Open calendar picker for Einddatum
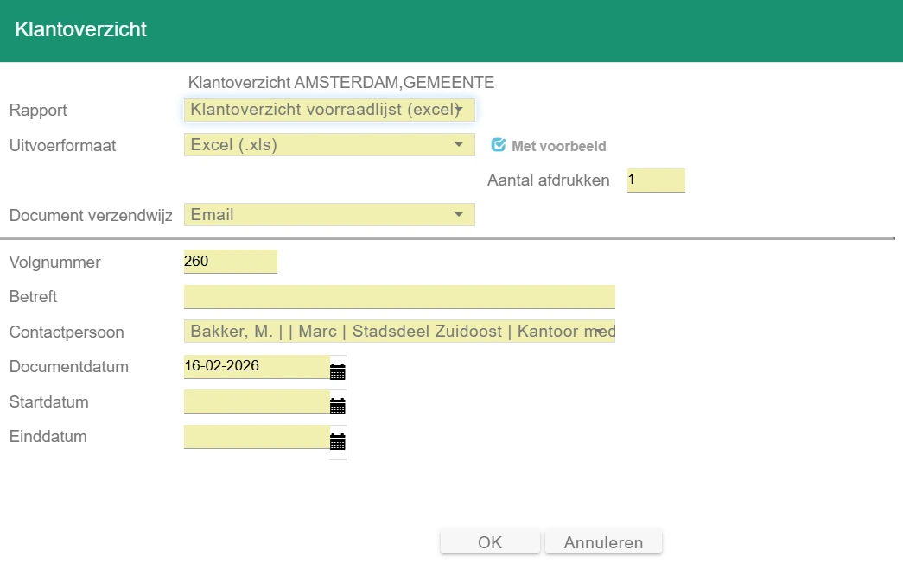The width and height of the screenshot is (903, 588). coord(338,442)
